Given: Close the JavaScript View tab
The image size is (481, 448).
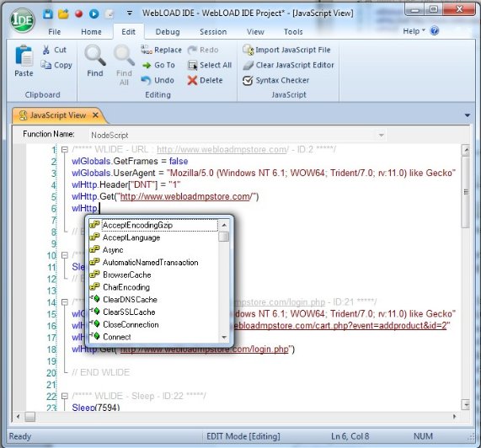Looking at the screenshot, I should [95, 115].
